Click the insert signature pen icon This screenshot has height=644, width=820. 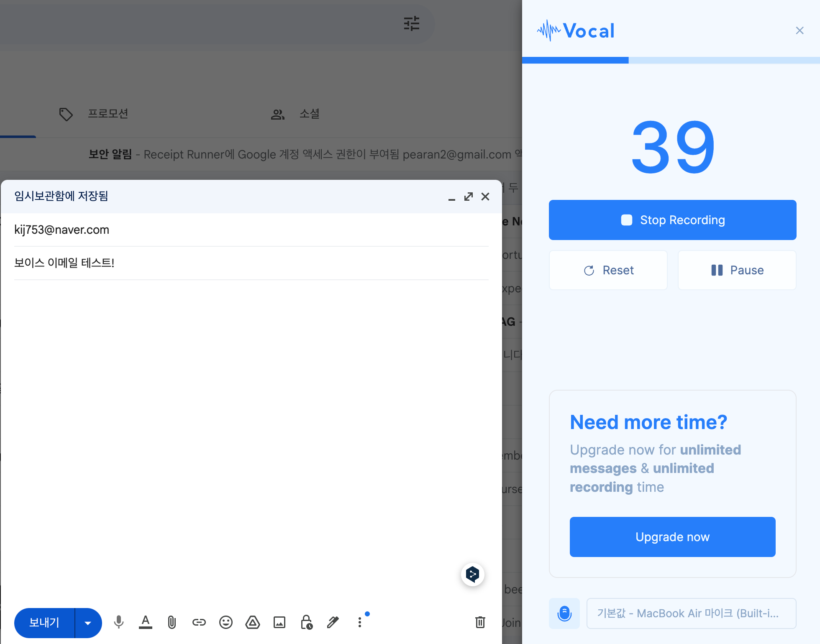pos(333,622)
